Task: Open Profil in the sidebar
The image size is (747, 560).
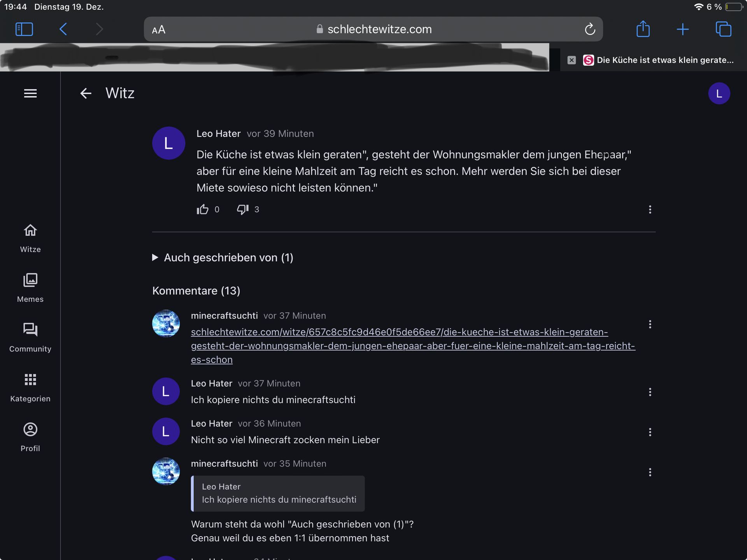Action: tap(30, 437)
